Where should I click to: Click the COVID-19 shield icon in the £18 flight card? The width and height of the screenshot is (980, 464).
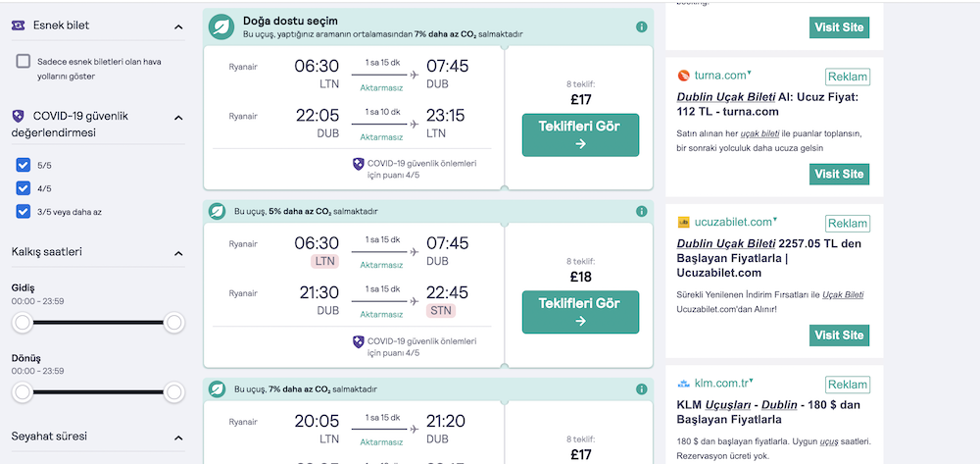coord(358,341)
